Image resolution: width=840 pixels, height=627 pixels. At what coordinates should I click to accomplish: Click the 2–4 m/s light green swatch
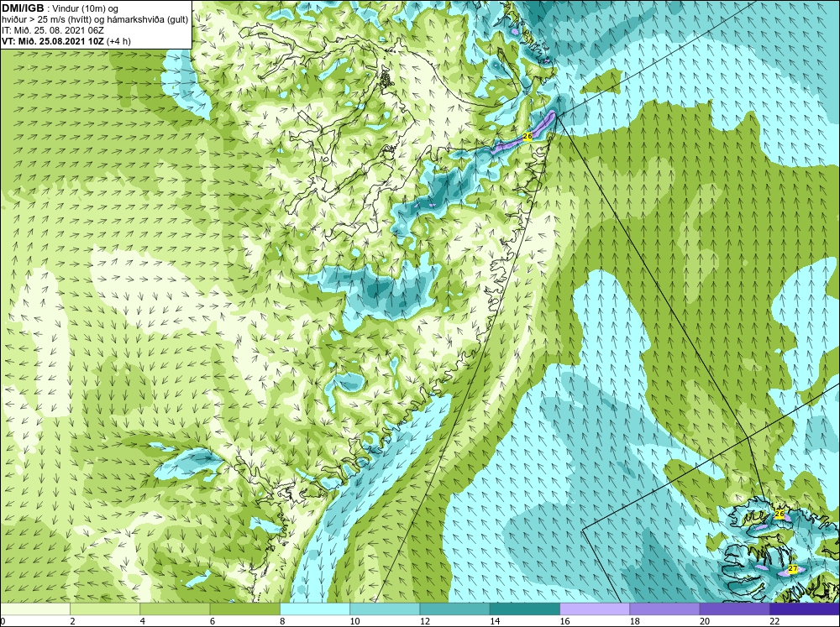tap(105, 609)
